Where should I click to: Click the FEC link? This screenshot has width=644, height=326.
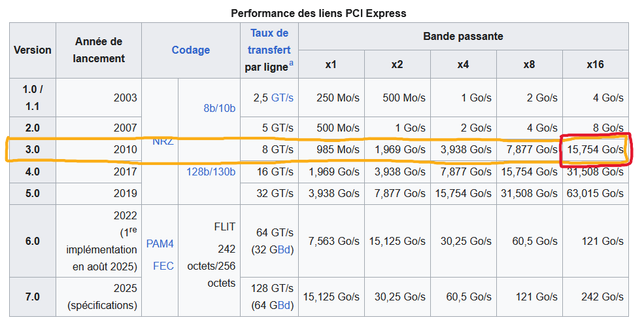[x=163, y=266]
